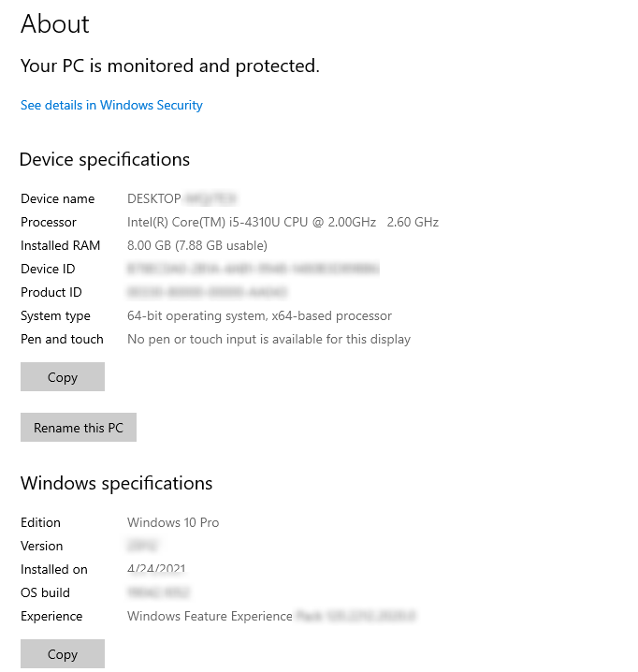
Task: Click the Device name label
Action: (x=57, y=198)
